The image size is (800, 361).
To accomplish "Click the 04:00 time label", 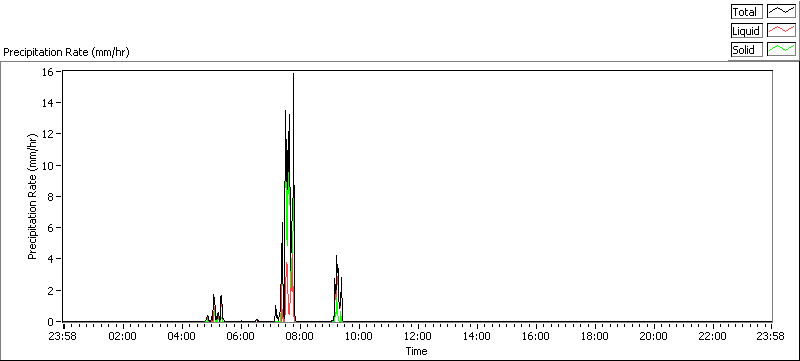I will (182, 337).
